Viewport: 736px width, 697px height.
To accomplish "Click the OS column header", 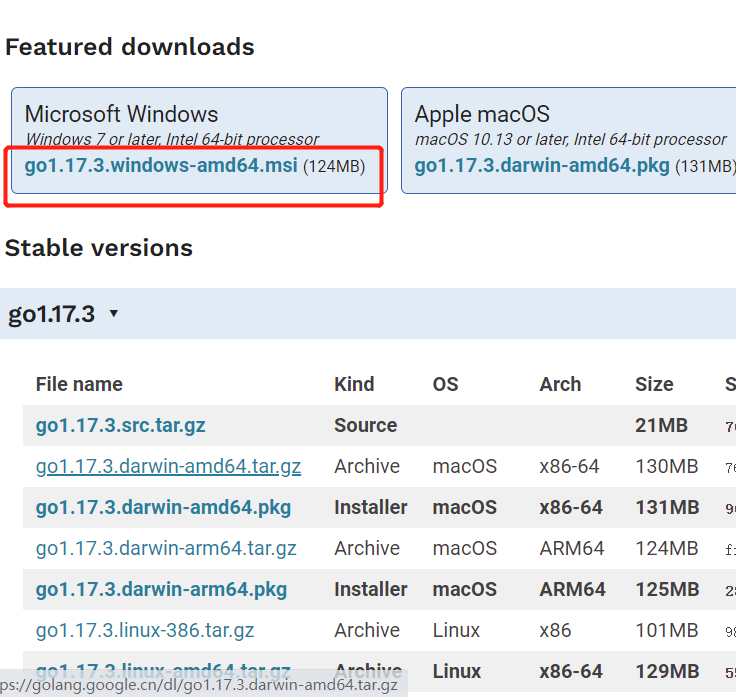I will (x=445, y=384).
